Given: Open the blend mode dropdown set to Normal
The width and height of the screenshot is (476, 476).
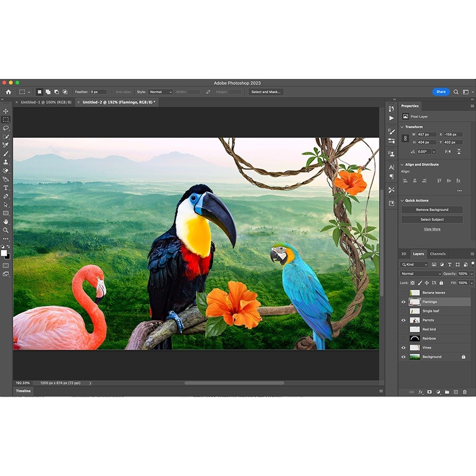Looking at the screenshot, I should 420,274.
